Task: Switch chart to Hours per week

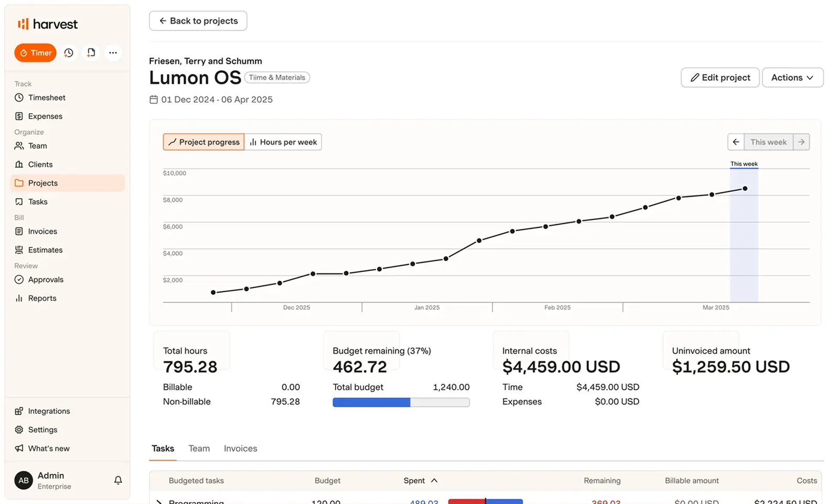Action: click(283, 142)
